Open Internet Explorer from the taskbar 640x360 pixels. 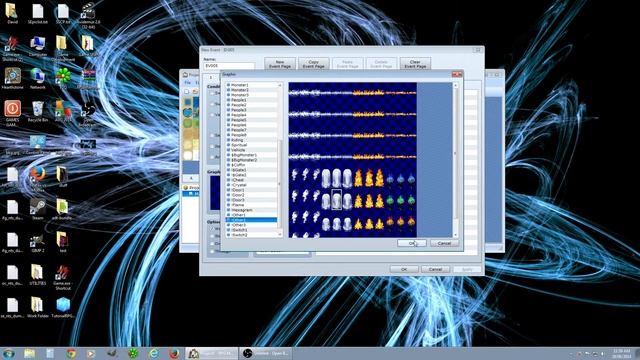tap(153, 353)
